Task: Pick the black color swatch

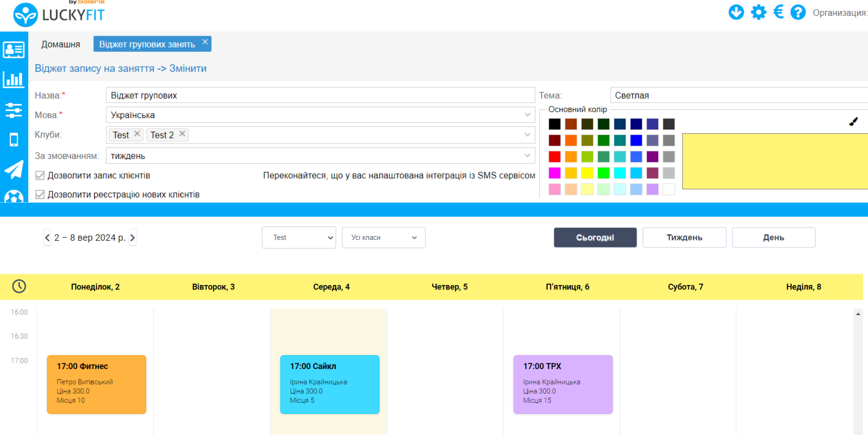Action: (x=555, y=124)
